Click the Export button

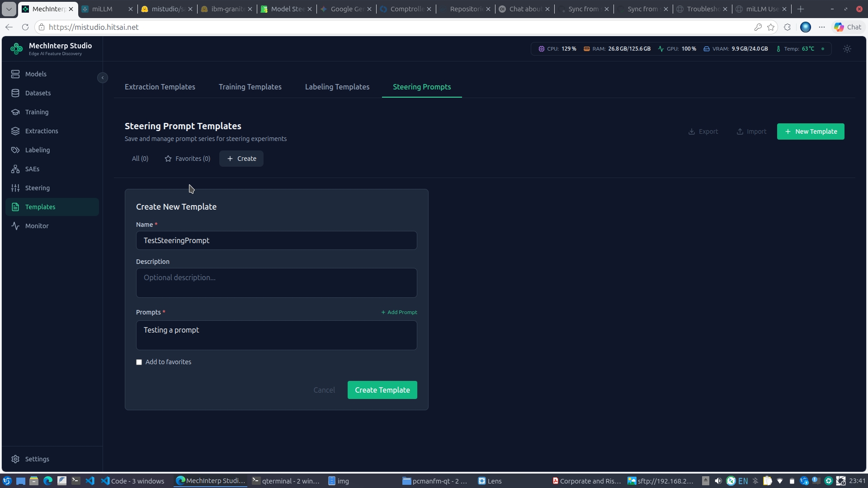pyautogui.click(x=703, y=131)
